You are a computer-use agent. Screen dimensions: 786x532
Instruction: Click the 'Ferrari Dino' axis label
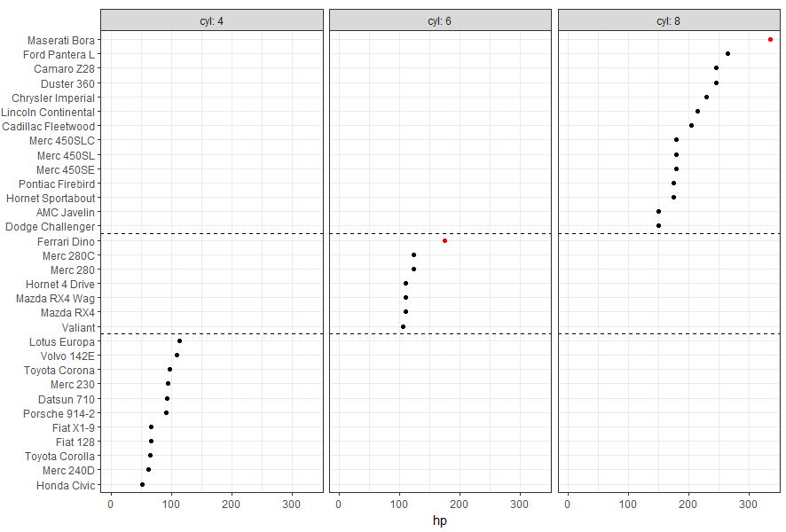66,241
